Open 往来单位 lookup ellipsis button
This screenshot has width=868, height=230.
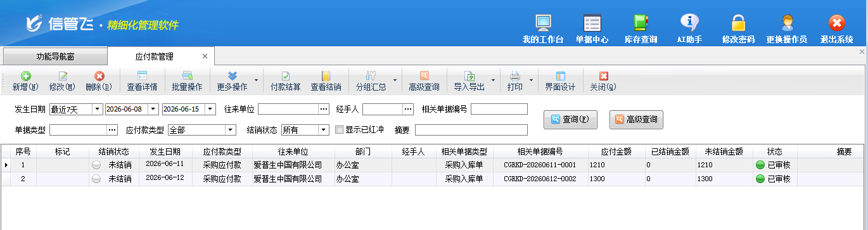[x=324, y=109]
